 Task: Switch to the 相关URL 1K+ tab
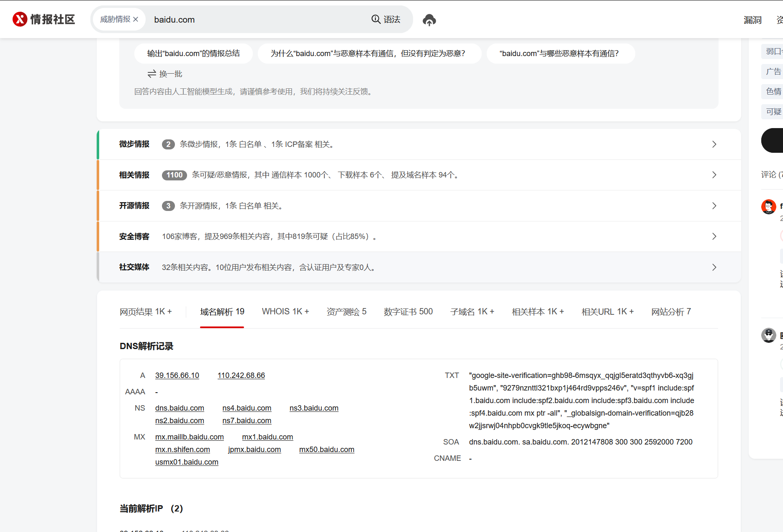tap(608, 312)
